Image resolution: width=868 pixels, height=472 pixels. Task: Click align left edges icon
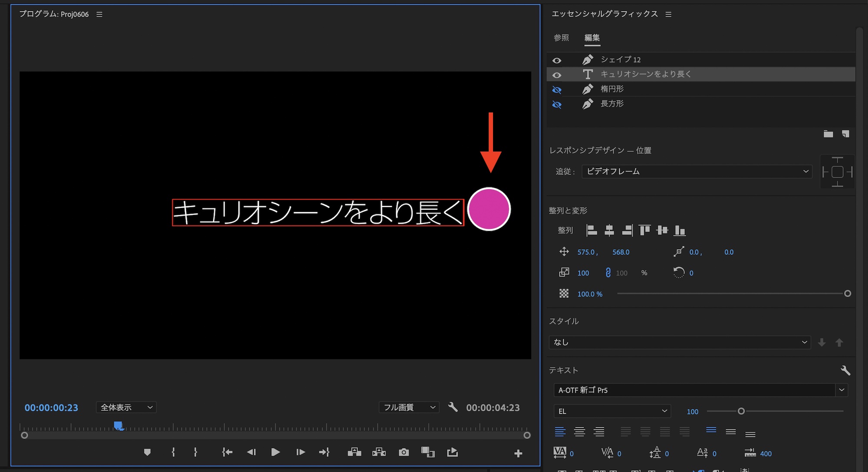(592, 230)
